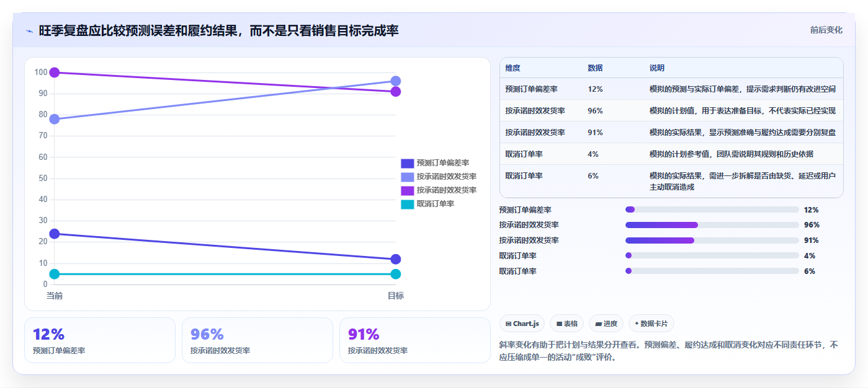Image resolution: width=868 pixels, height=388 pixels.
Task: Click the 50 tick on the y-axis
Action: tap(43, 179)
